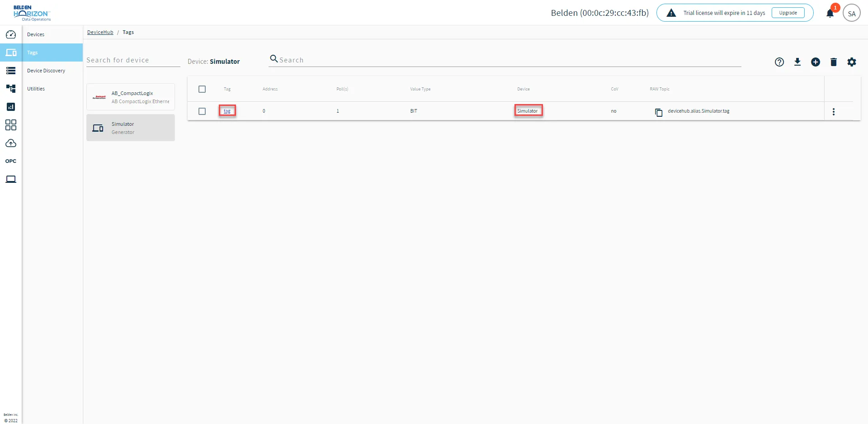Click the Belden (00:0c:29:cc:43:fb) title

tap(599, 13)
